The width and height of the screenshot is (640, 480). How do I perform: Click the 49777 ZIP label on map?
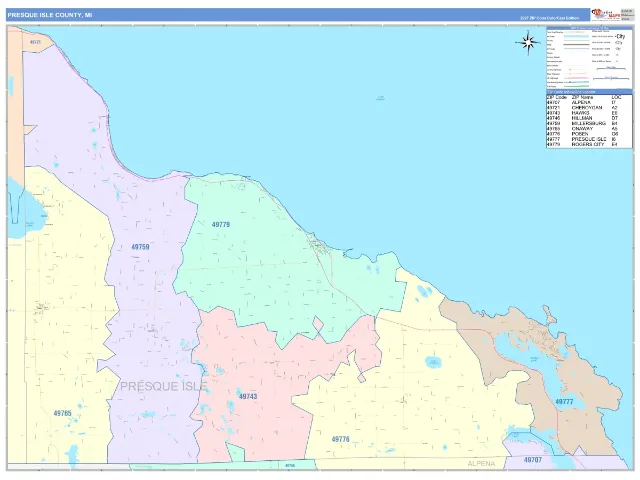click(564, 402)
